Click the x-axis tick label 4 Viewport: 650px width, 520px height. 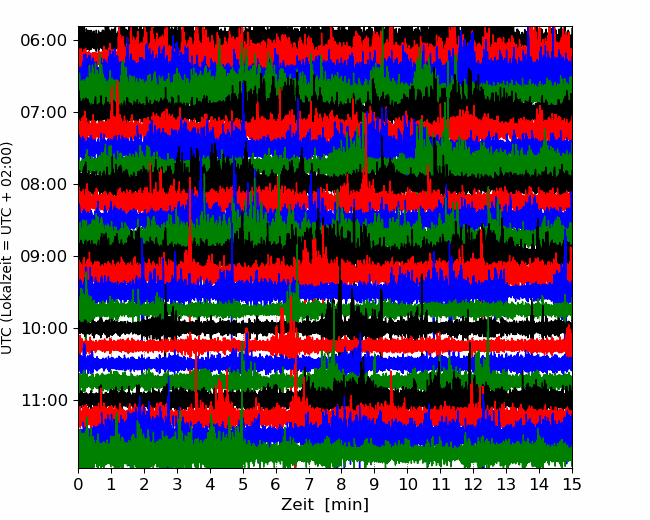click(x=210, y=484)
